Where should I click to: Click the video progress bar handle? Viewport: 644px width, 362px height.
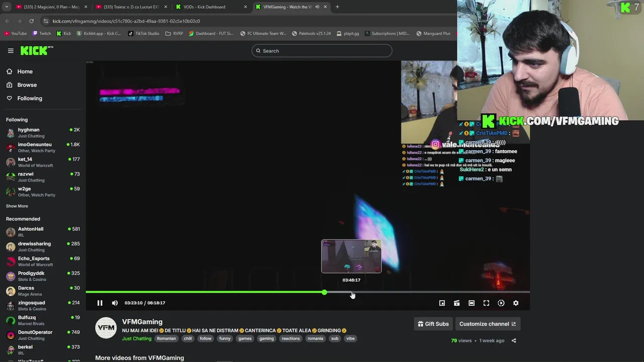(325, 292)
